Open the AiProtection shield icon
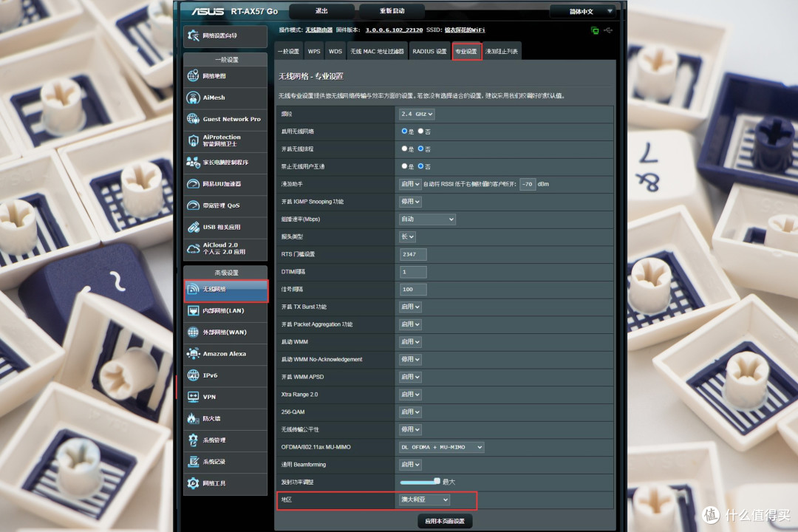This screenshot has height=532, width=798. coord(193,140)
